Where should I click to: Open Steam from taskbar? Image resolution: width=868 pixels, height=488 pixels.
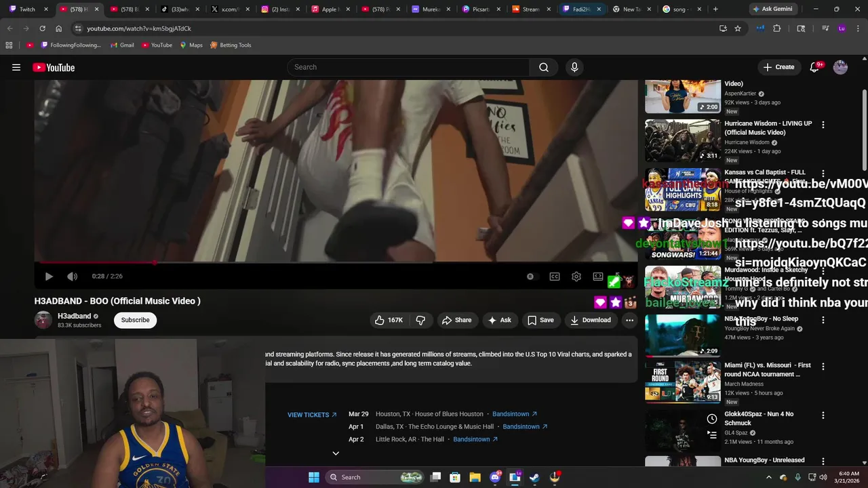coord(534,477)
